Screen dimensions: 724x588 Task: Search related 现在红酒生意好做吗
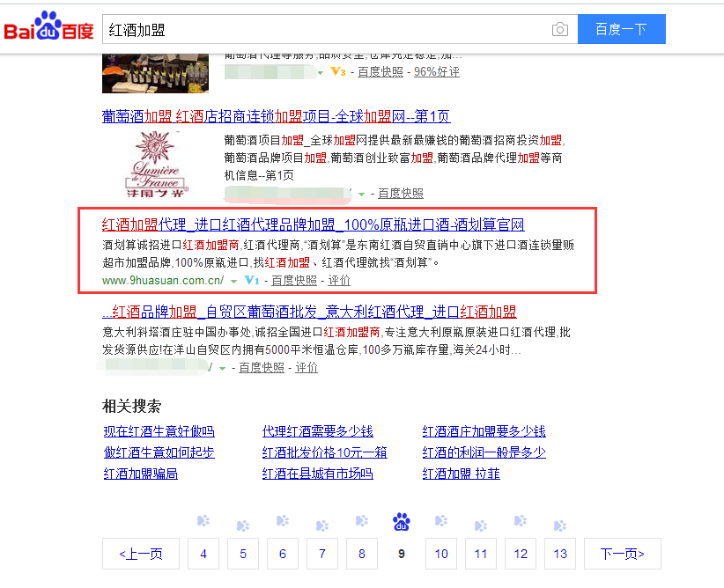pyautogui.click(x=159, y=431)
